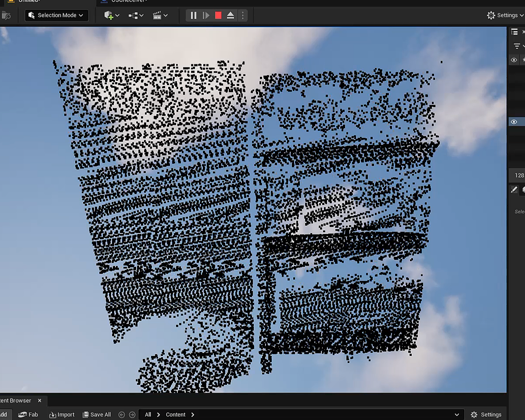Open the Blueprints toolbar icon

(x=133, y=15)
